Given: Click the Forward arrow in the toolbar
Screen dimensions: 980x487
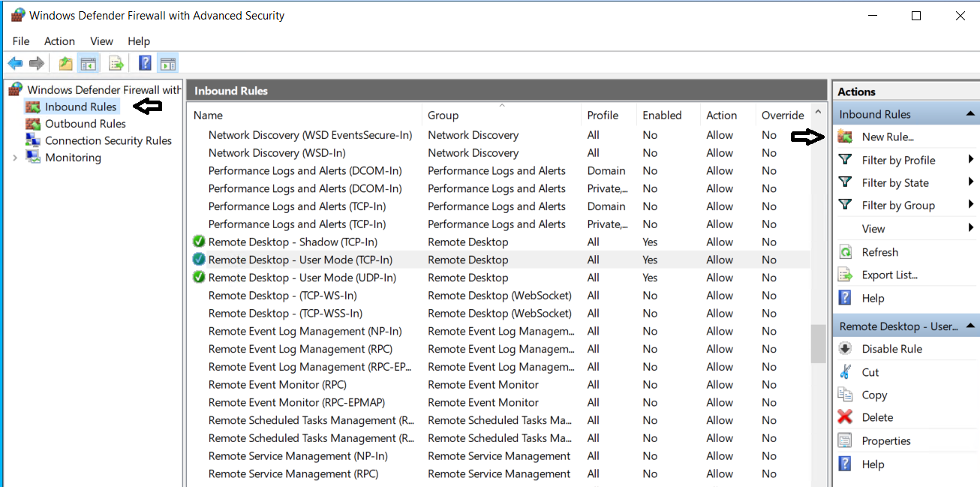Looking at the screenshot, I should click(x=37, y=64).
